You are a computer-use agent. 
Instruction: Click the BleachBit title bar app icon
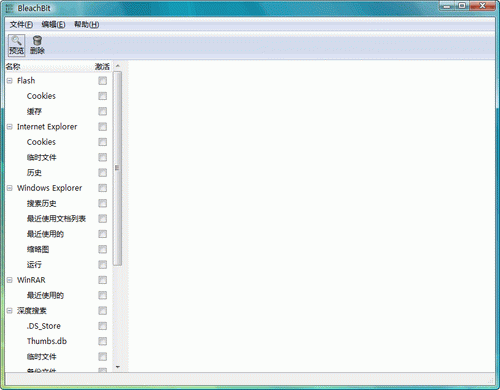click(x=9, y=8)
